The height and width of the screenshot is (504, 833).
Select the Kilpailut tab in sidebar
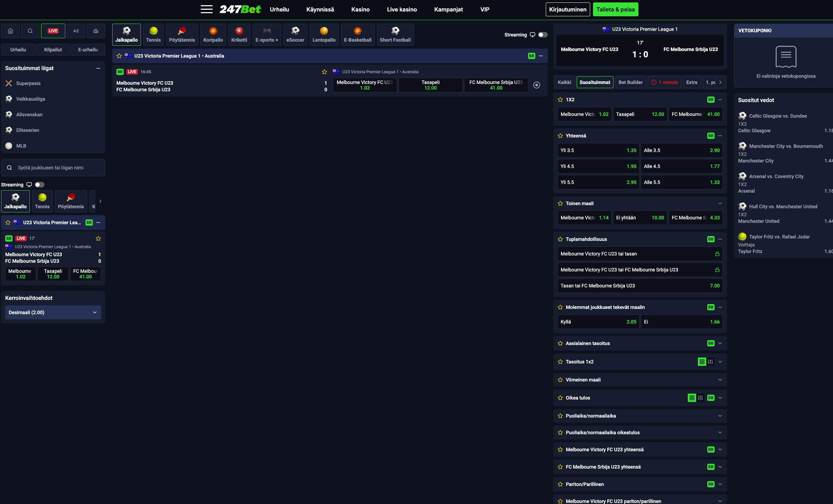(x=53, y=50)
